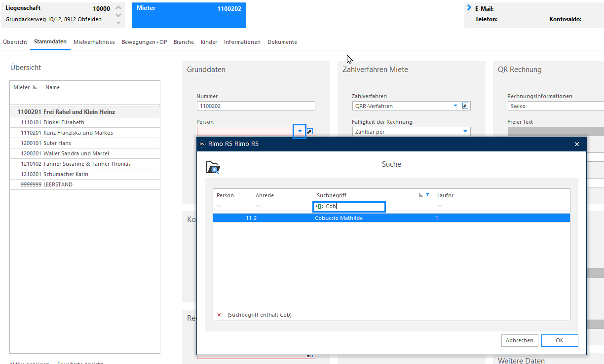Click the Rechnungsinformationen field showing Swico
Screen dimensions: 604x364
(x=556, y=106)
